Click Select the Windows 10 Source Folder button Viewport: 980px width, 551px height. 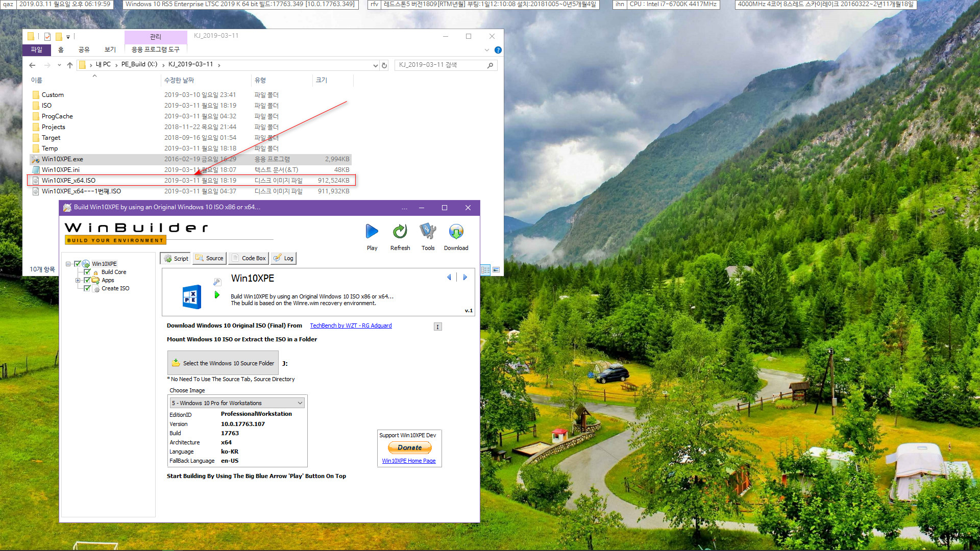(223, 363)
